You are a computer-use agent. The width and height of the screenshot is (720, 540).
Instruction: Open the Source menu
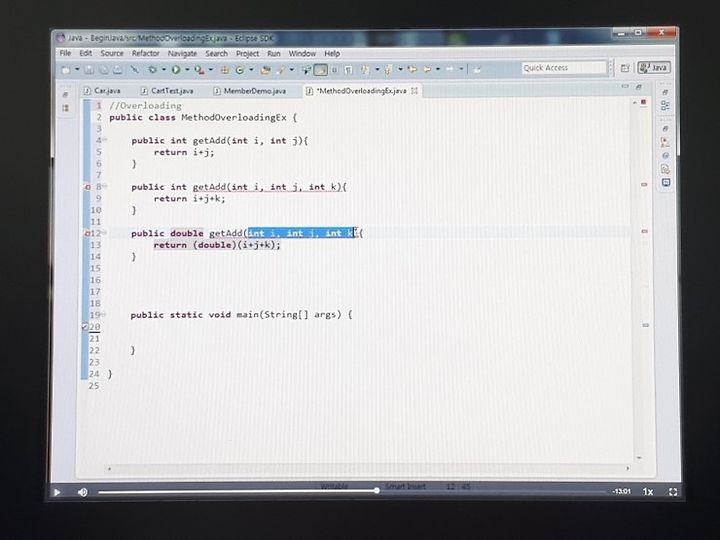112,53
